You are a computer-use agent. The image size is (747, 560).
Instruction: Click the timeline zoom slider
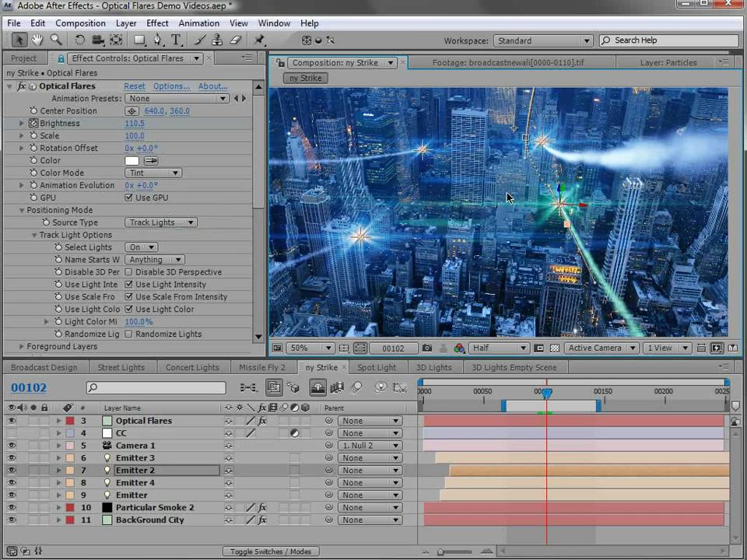[x=455, y=552]
